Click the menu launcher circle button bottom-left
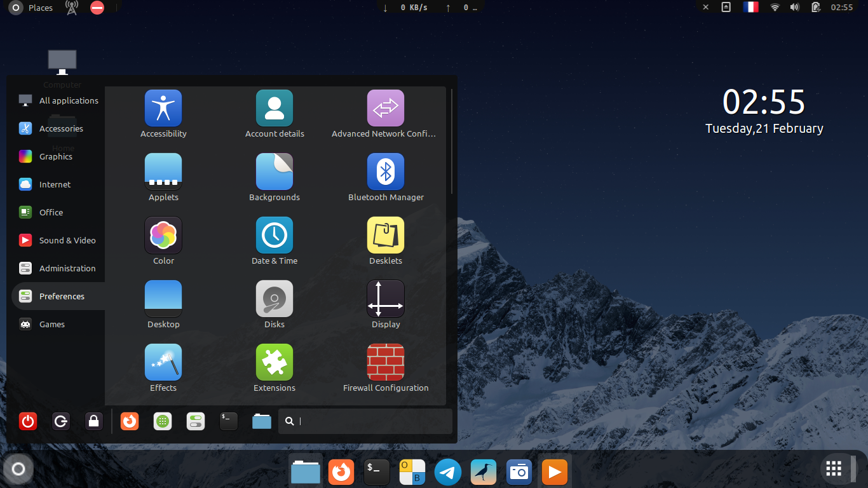The image size is (868, 488). [18, 469]
